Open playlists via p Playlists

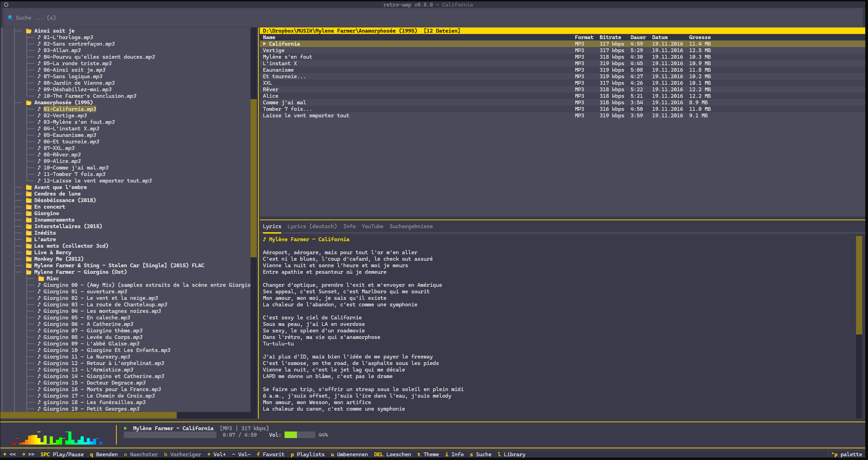click(308, 454)
